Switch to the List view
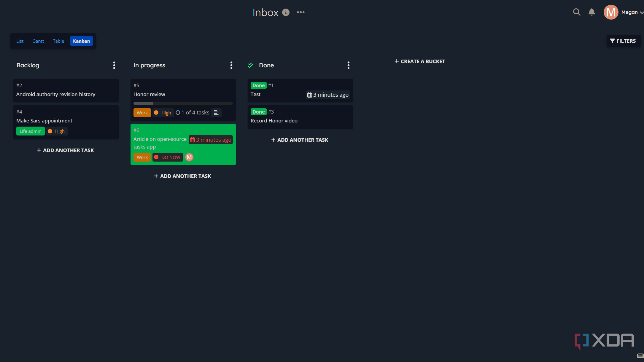The width and height of the screenshot is (644, 362). (20, 41)
